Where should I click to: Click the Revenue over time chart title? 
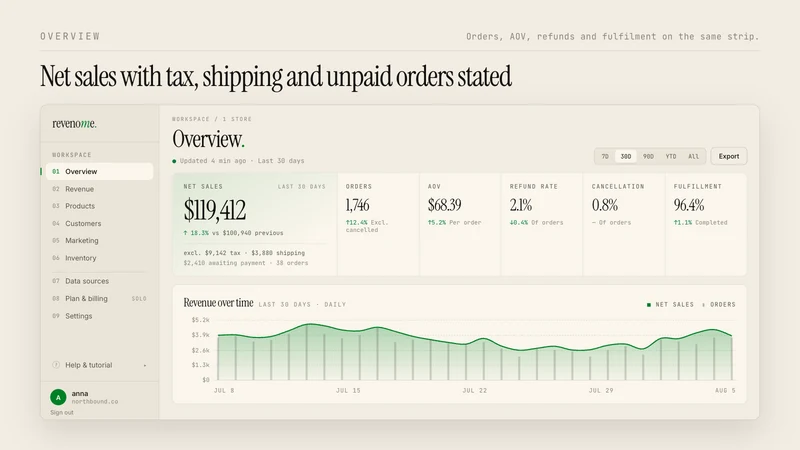218,303
